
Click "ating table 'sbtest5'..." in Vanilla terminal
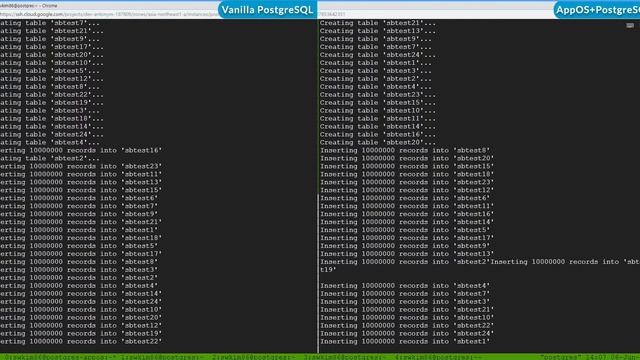49,71
